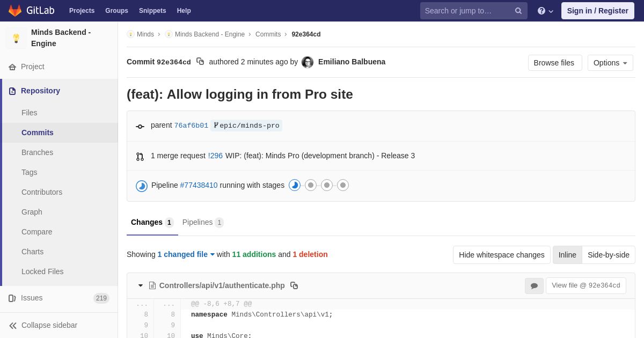This screenshot has width=644, height=338.
Task: Click the Project home icon in sidebar
Action: point(12,67)
